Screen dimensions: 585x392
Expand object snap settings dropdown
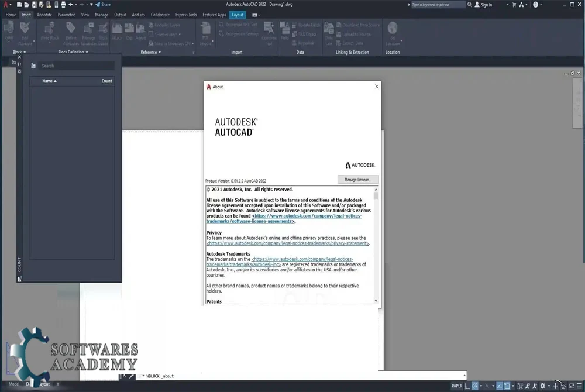[513, 386]
